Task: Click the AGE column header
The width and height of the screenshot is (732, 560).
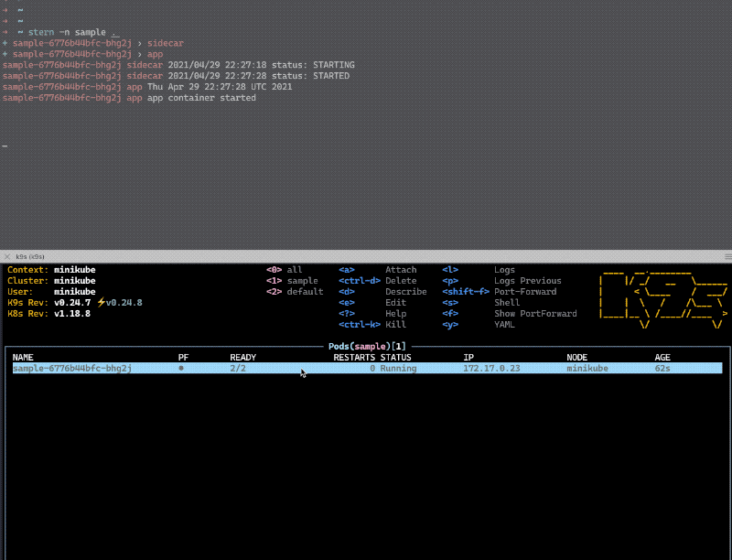Action: tap(662, 358)
